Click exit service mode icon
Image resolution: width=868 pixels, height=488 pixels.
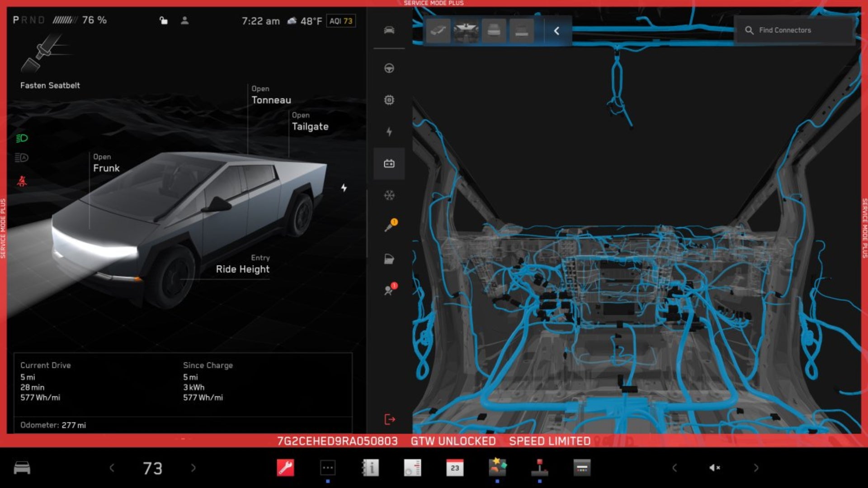389,419
